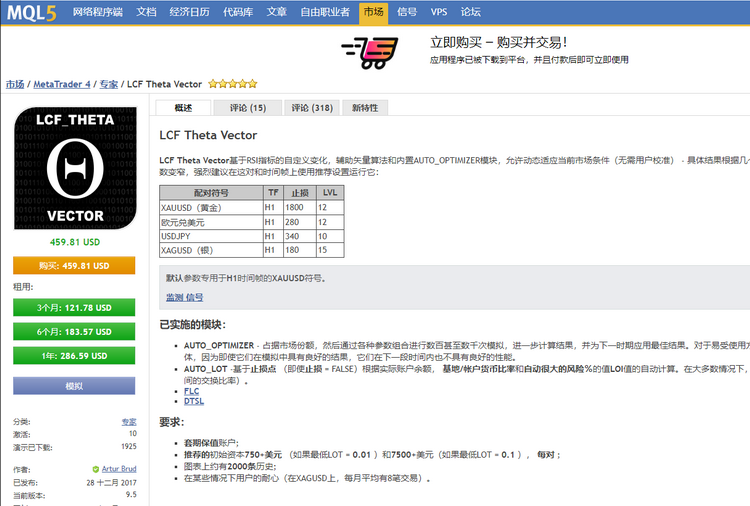Switch to the 评论 (318) tab
Screen dimensions: 750x506
point(312,108)
